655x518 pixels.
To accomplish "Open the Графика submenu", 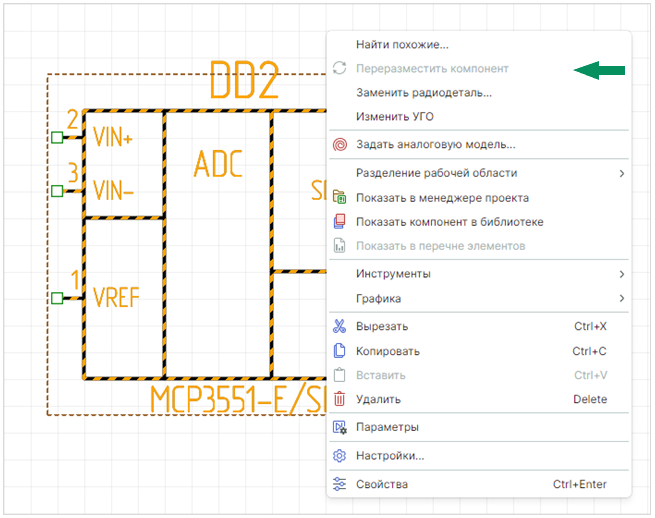I will pos(479,298).
